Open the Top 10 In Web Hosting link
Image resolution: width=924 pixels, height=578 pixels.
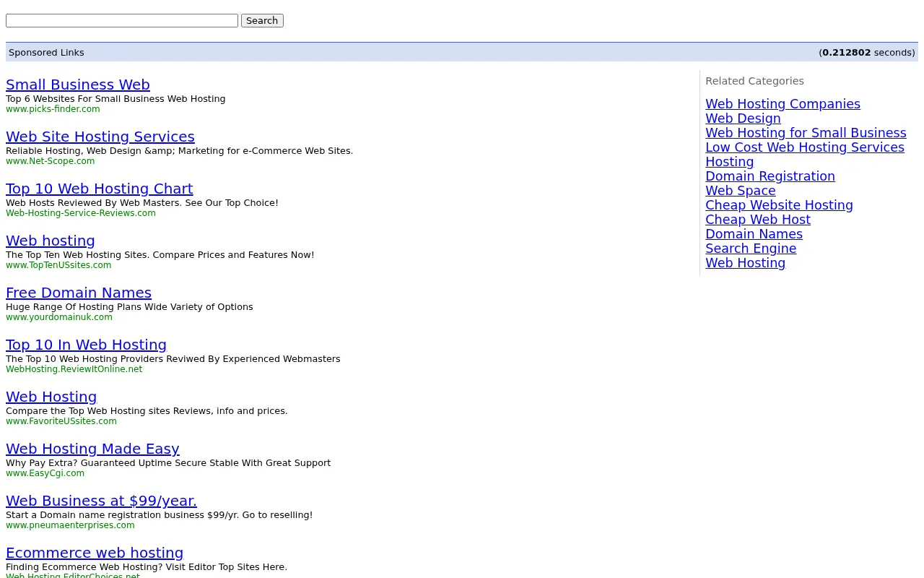pos(86,345)
